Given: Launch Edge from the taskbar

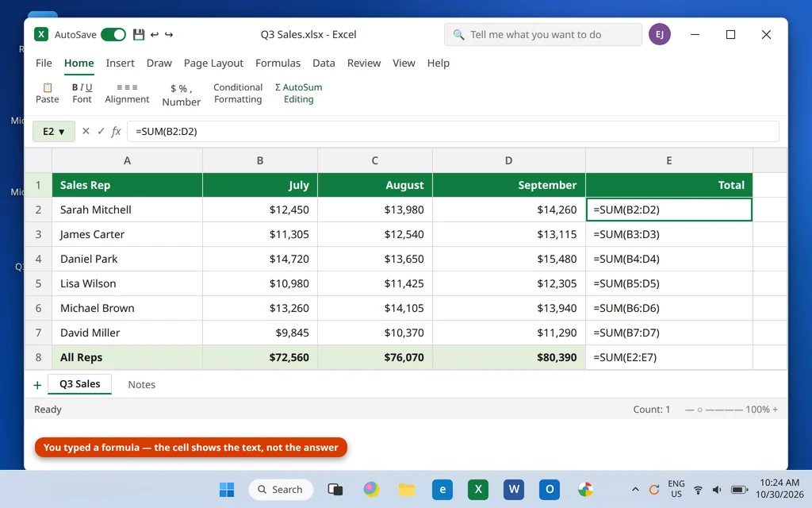Looking at the screenshot, I should pos(442,489).
